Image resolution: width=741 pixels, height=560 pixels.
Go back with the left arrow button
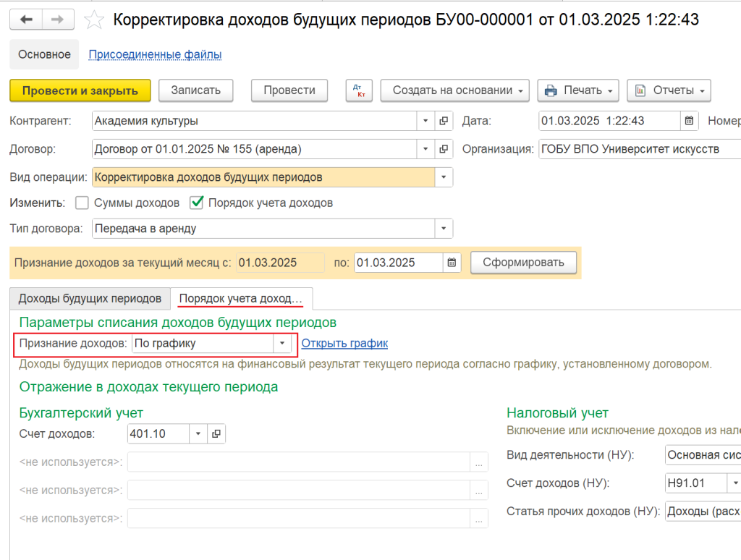point(26,20)
